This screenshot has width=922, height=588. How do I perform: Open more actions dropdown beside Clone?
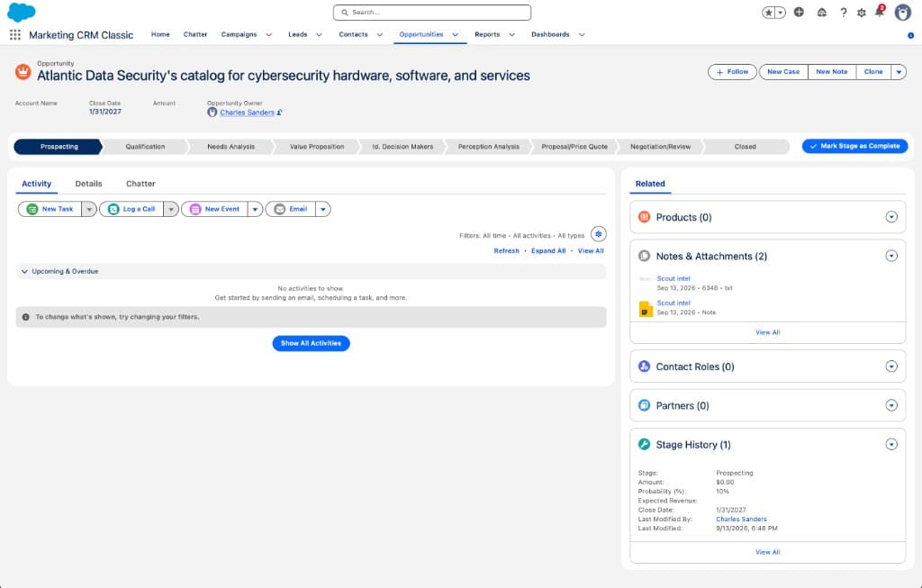click(x=899, y=72)
